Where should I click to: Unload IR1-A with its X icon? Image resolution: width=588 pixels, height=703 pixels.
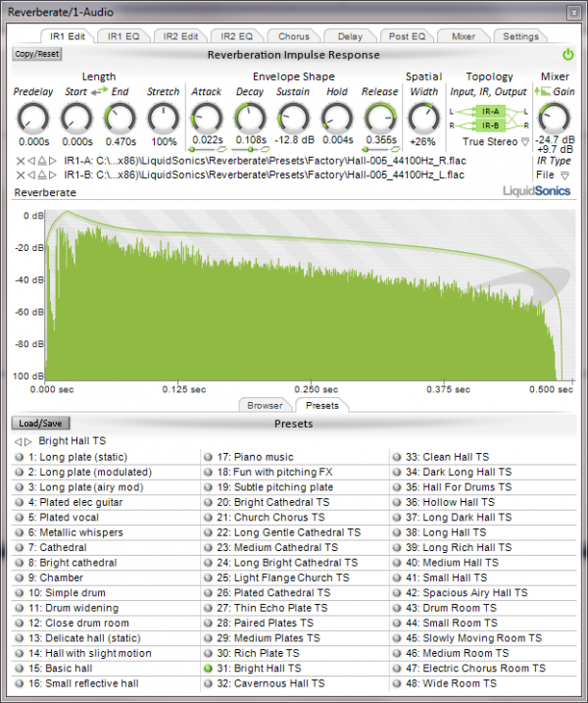(21, 161)
